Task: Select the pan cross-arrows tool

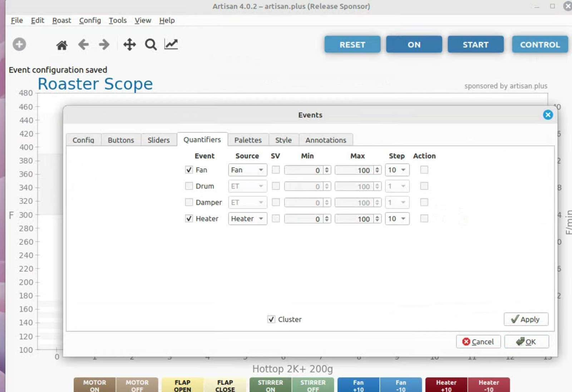Action: [129, 45]
